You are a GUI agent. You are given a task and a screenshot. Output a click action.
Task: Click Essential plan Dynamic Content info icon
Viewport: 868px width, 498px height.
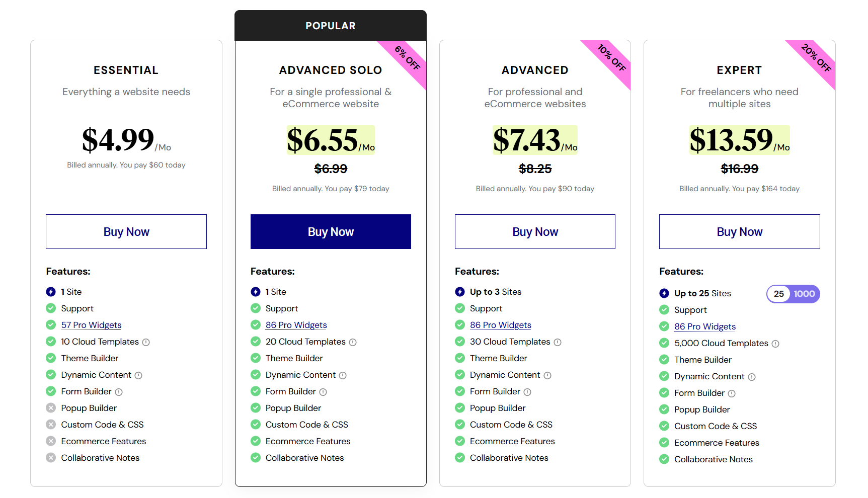pos(138,375)
